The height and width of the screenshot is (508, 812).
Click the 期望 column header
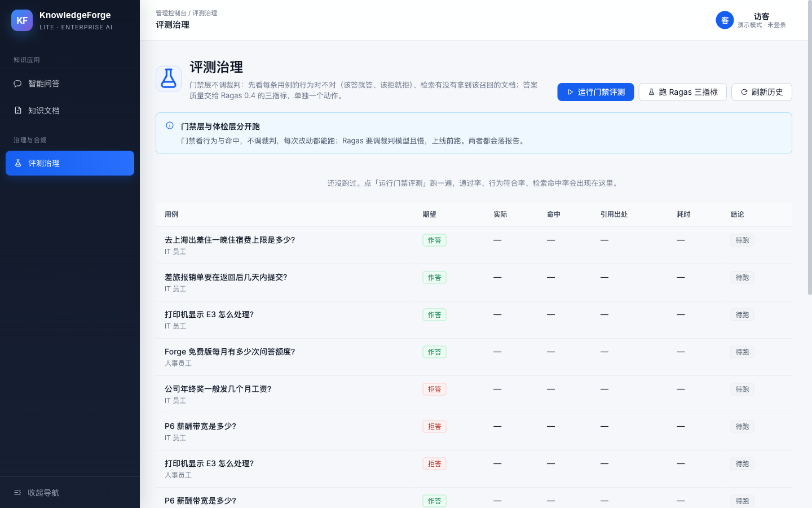[x=429, y=214]
